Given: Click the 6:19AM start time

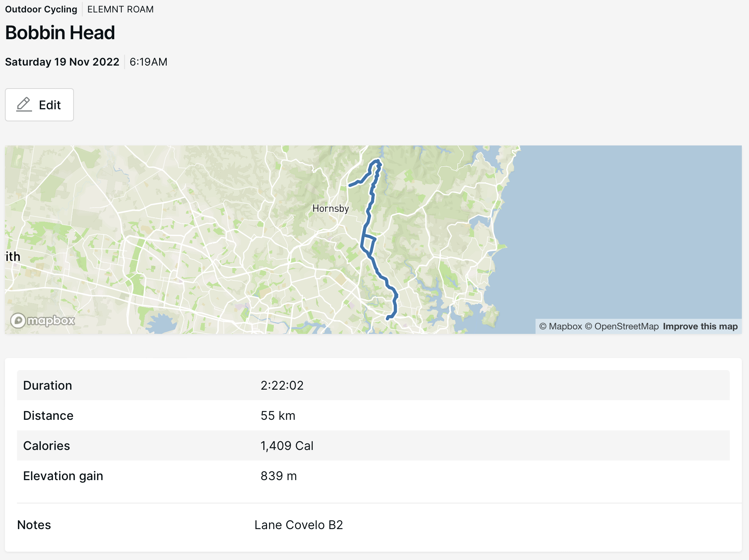Looking at the screenshot, I should coord(148,62).
